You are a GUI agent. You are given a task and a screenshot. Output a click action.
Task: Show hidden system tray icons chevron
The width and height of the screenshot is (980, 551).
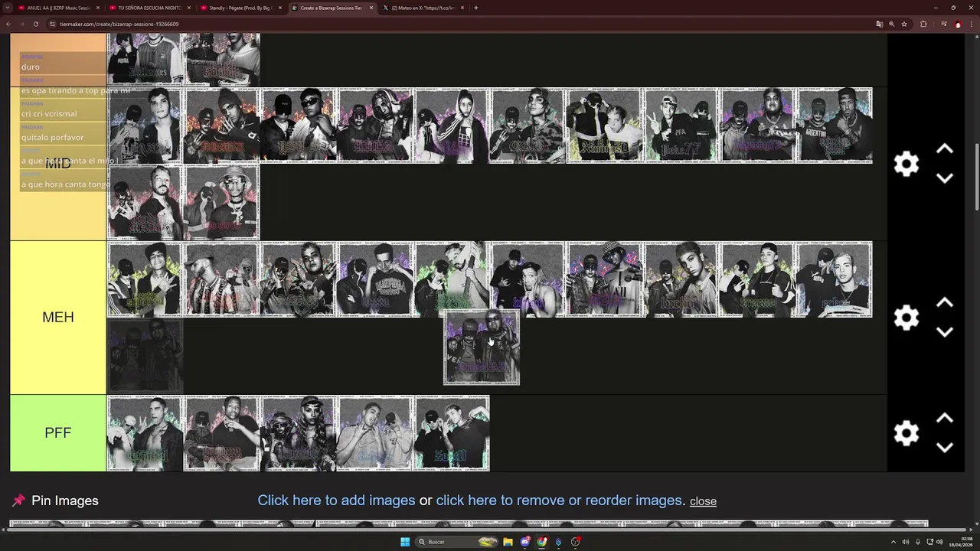[893, 542]
